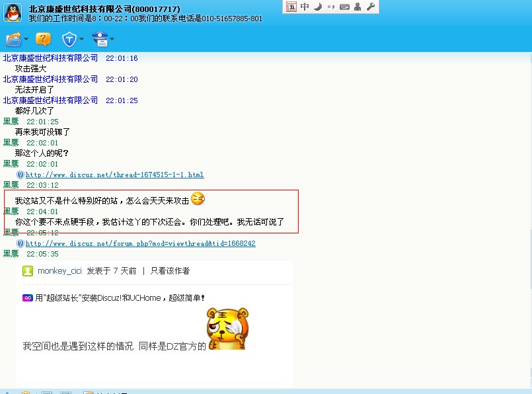Click the sender name at 22:01:16
The height and width of the screenshot is (394, 532).
tap(50, 58)
